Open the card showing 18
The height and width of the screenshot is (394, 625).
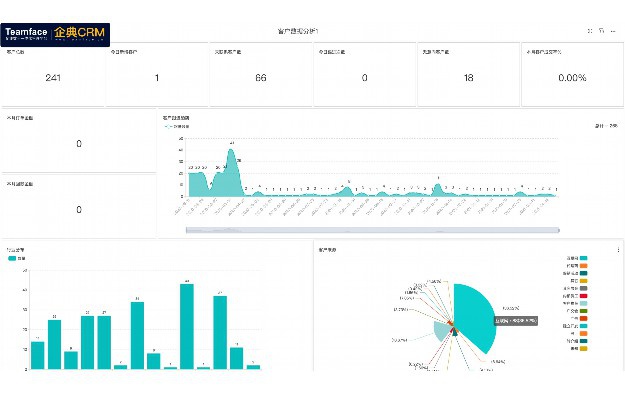(468, 75)
